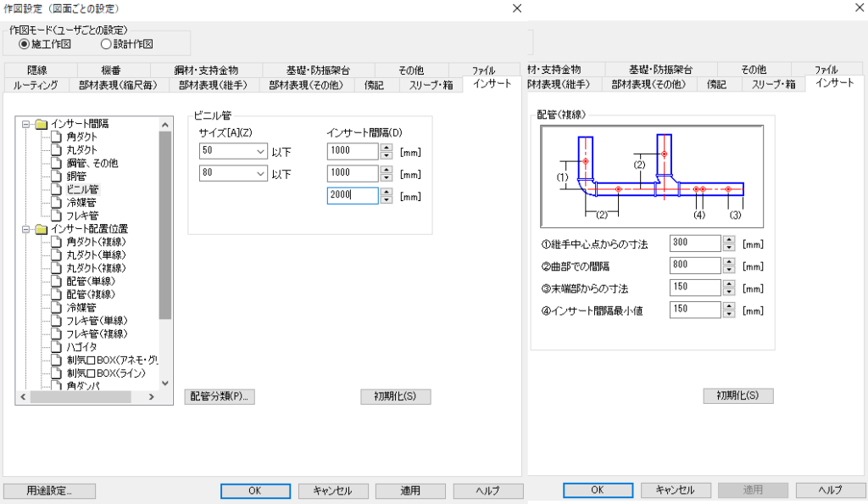Collapse the インサート間隔 tree node

[x=26, y=124]
